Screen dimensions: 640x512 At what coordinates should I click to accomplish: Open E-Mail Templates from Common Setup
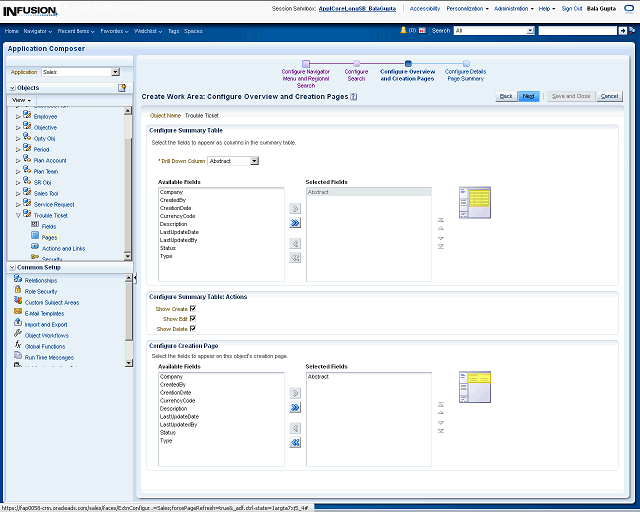pyautogui.click(x=45, y=313)
